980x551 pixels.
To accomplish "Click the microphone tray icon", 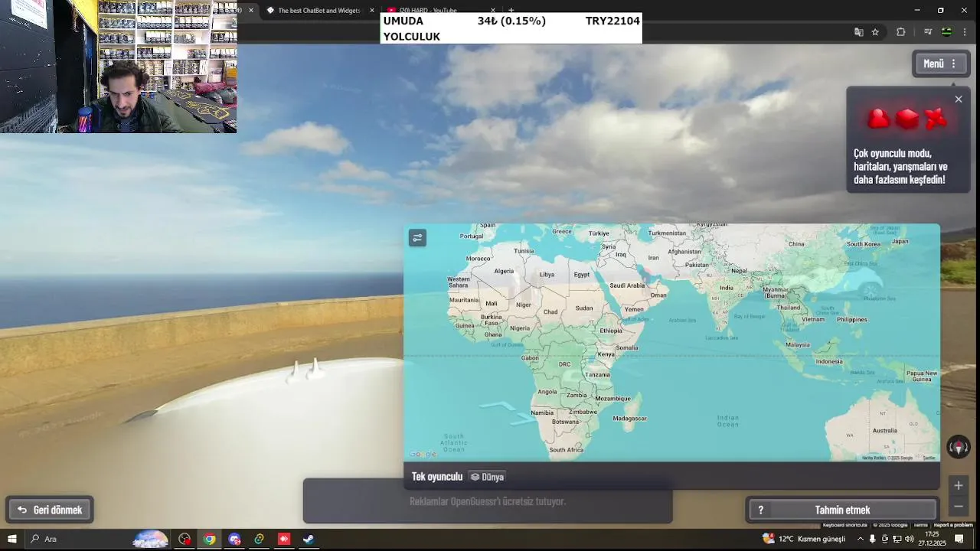I will tap(872, 539).
